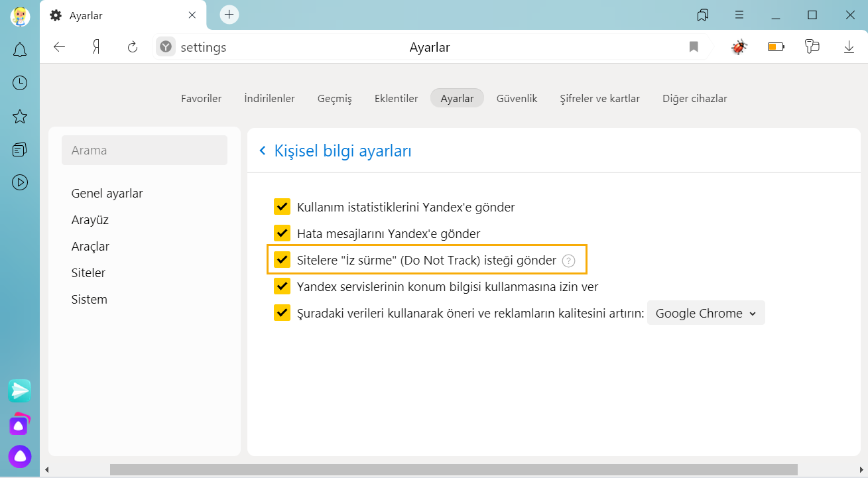Switch to the Güvenlik tab
The image size is (868, 478).
click(x=517, y=98)
